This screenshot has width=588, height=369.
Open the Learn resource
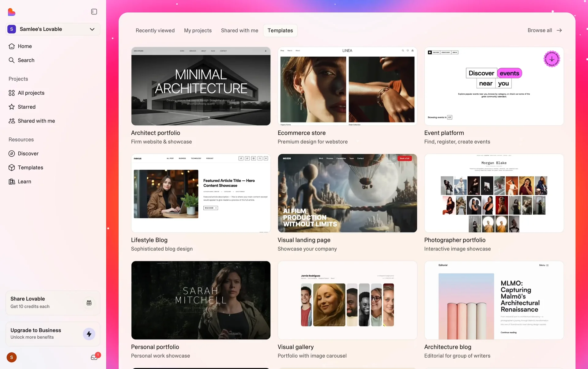point(24,182)
